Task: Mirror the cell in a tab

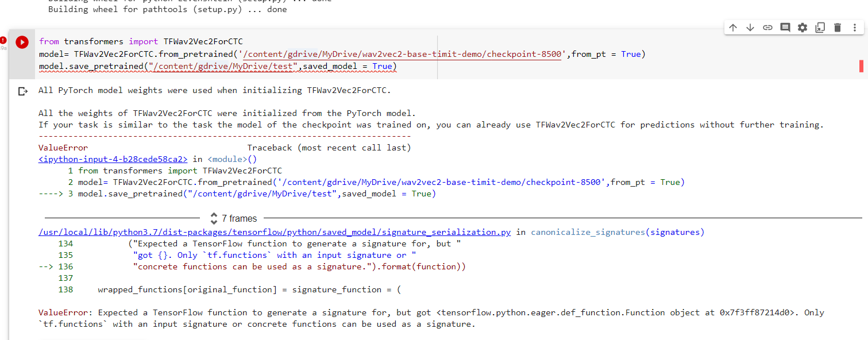Action: [x=820, y=28]
